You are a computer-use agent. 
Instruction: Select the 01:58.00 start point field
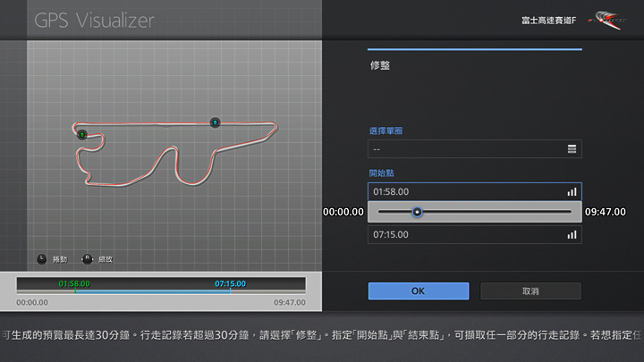pos(465,192)
